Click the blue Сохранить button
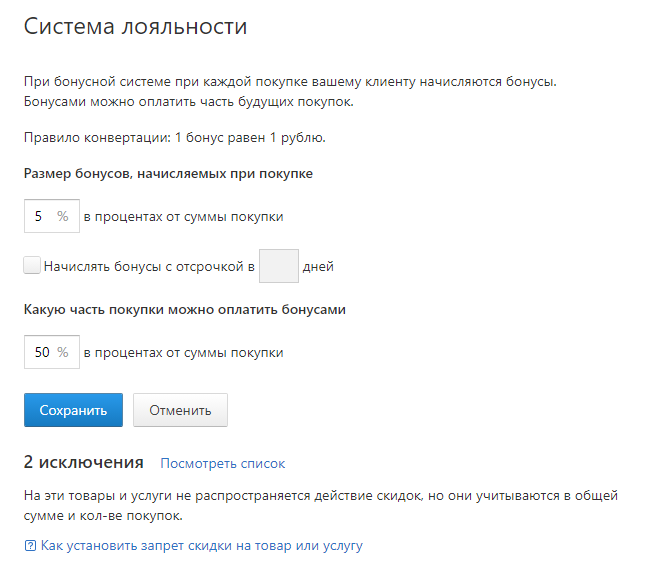 (73, 410)
